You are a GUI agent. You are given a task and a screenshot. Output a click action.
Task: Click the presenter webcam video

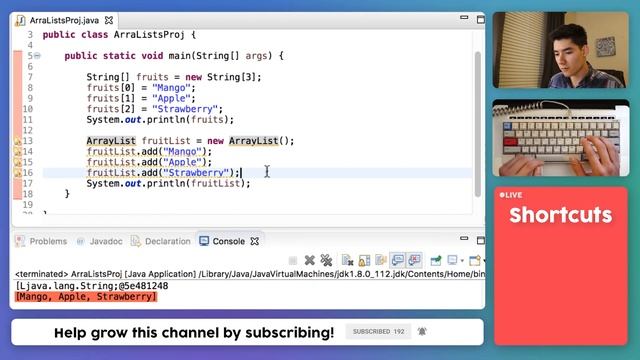coord(560,50)
